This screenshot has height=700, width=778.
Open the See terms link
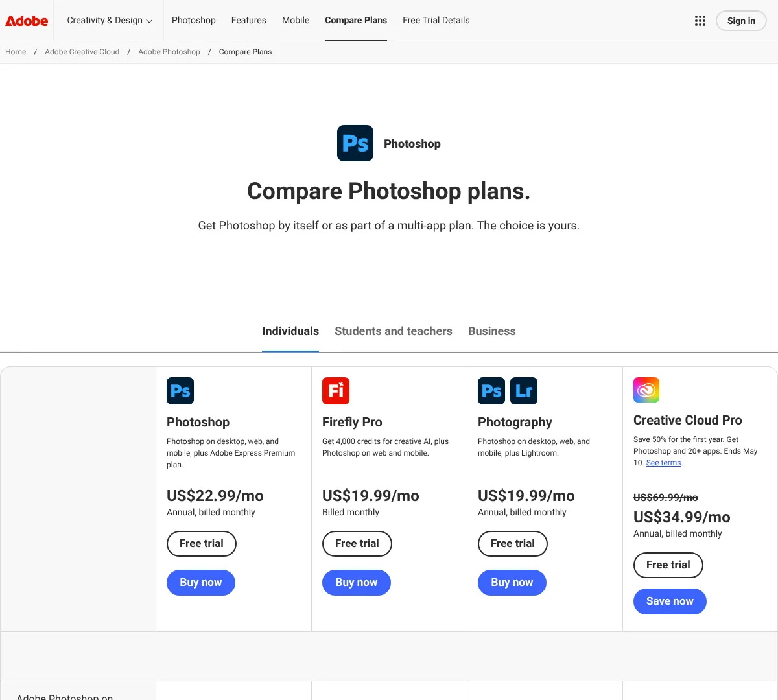[x=664, y=463]
